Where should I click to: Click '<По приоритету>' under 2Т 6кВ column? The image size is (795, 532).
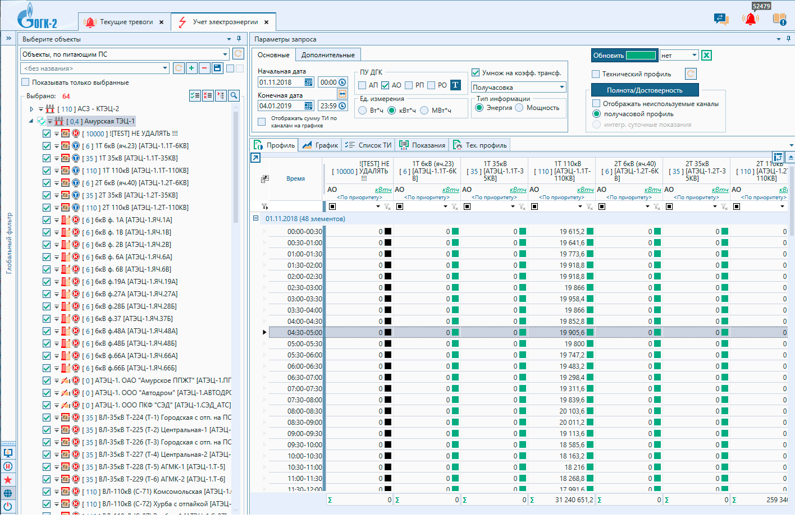[x=629, y=197]
